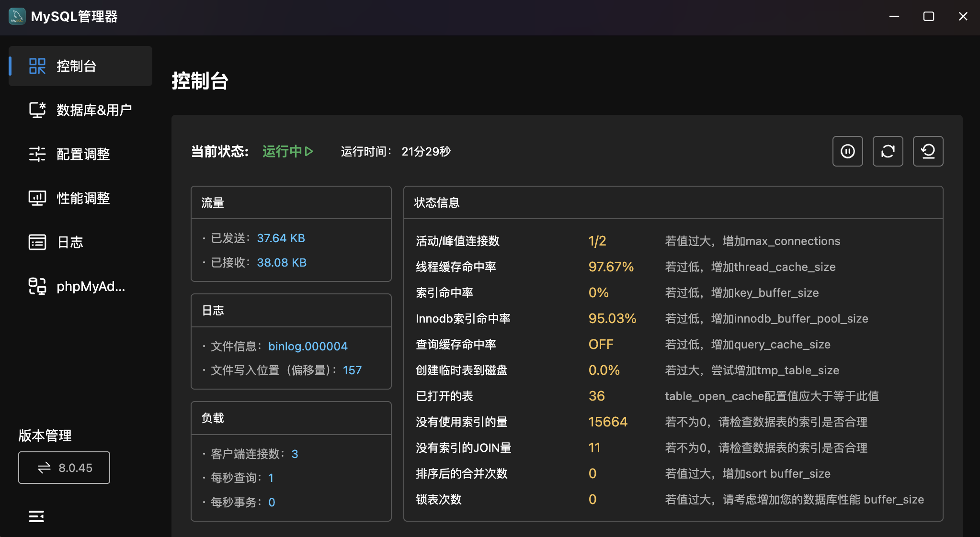Image resolution: width=980 pixels, height=537 pixels.
Task: Click client connections count 3
Action: pyautogui.click(x=295, y=454)
